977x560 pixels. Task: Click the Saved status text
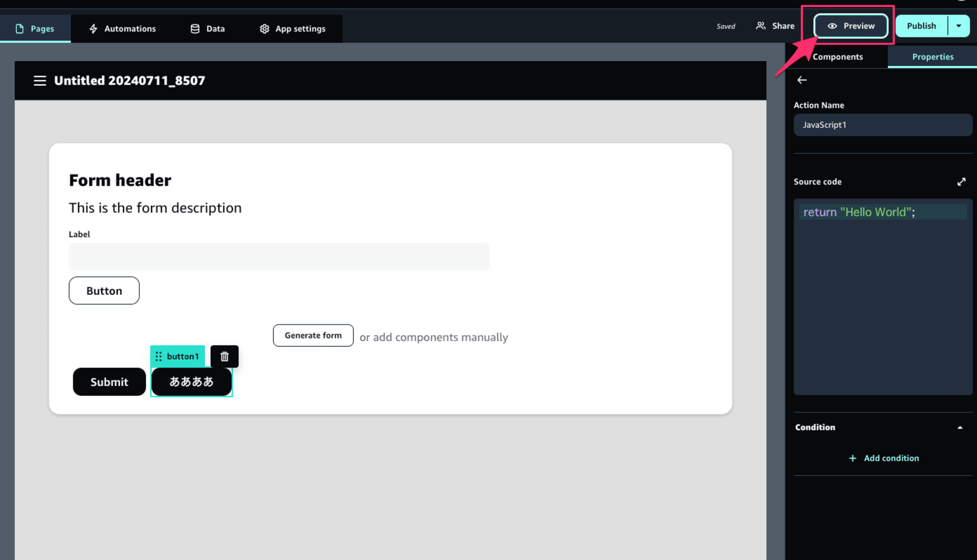tap(725, 26)
